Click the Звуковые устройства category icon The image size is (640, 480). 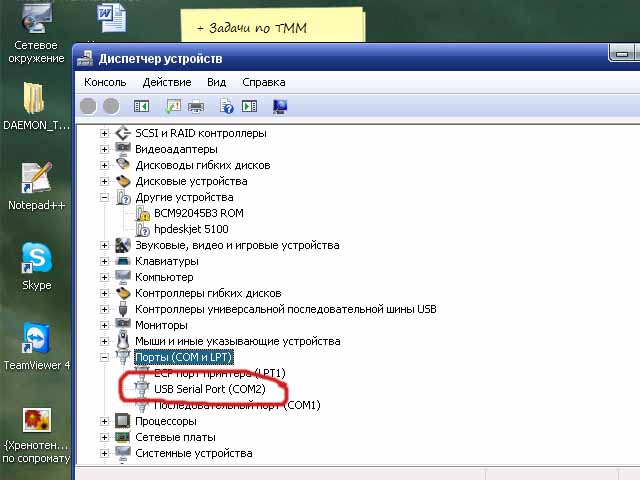[x=123, y=245]
